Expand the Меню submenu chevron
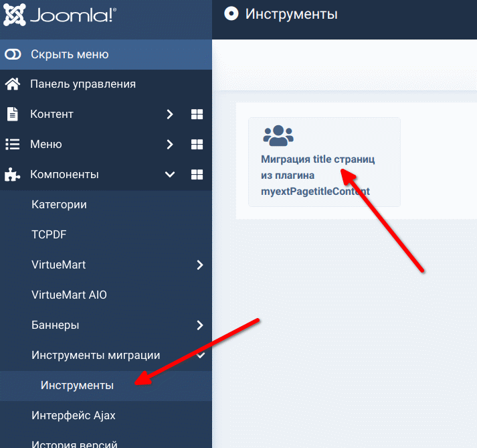Screen dimensions: 477x448 170,145
